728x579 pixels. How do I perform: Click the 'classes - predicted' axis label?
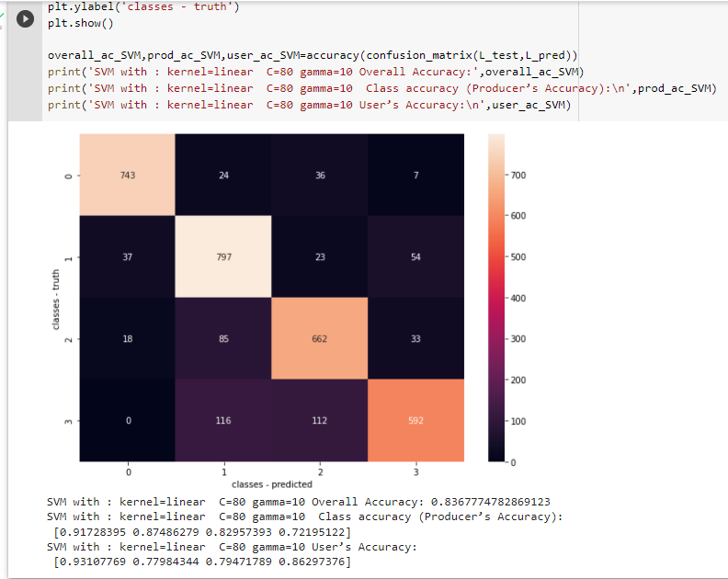pos(271,484)
